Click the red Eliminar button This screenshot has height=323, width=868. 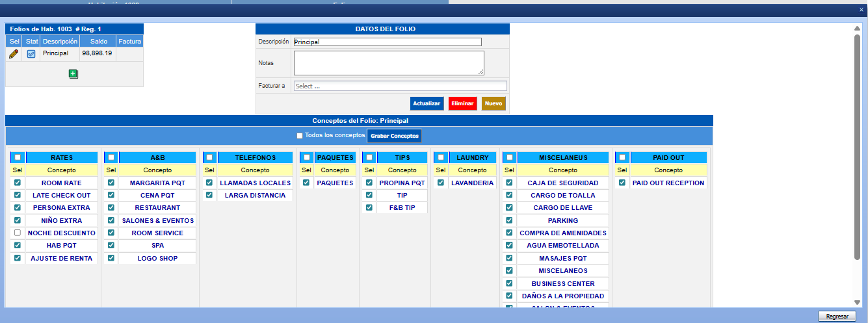coord(462,103)
